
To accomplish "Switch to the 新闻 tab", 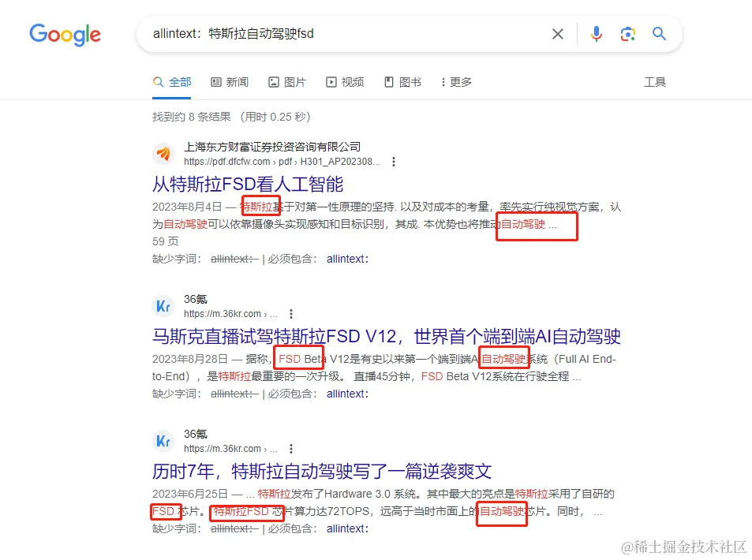I will [x=230, y=82].
